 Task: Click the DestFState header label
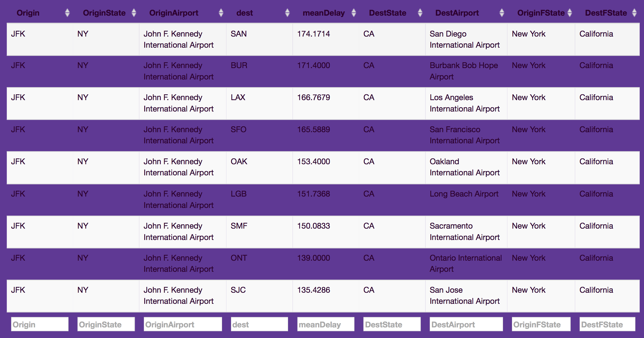coord(606,13)
